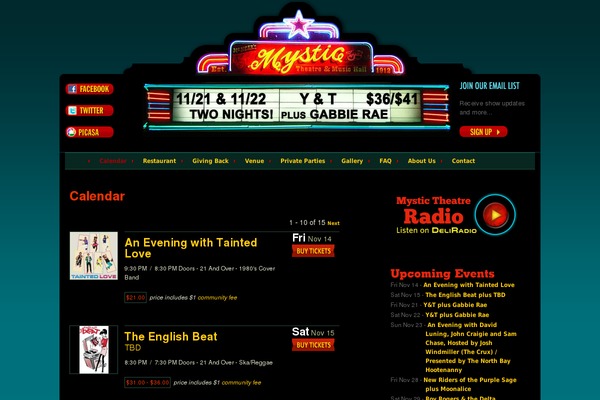Click the Calendar page heading
Screen dimensions: 600x400
(97, 196)
